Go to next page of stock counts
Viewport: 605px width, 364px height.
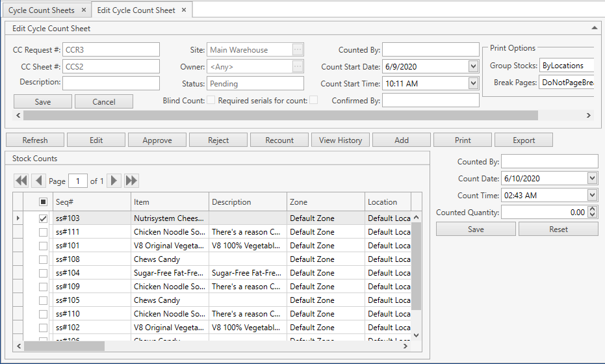point(114,181)
